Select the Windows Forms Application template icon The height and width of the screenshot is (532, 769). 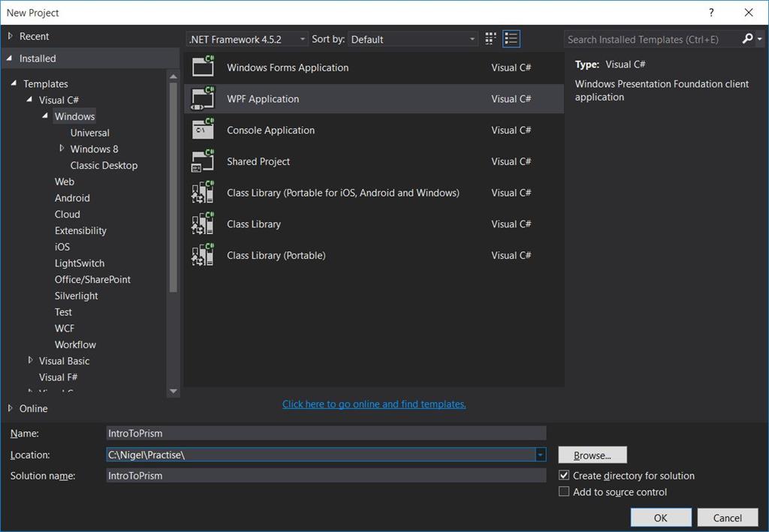[204, 67]
